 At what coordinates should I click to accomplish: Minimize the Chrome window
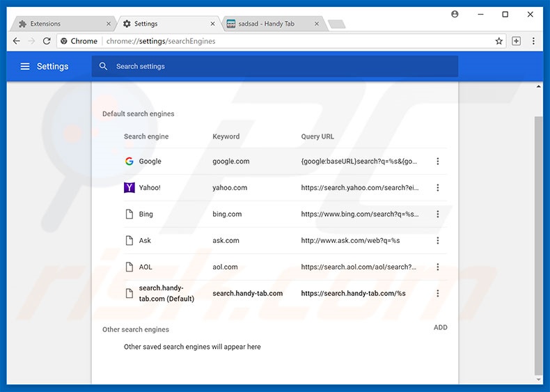click(x=480, y=14)
